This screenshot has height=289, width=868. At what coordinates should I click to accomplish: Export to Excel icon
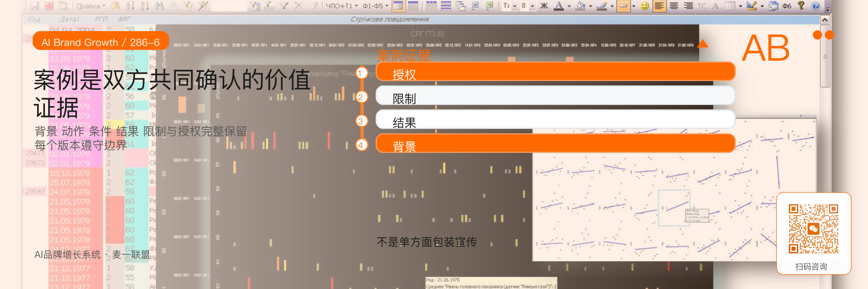pos(490,6)
